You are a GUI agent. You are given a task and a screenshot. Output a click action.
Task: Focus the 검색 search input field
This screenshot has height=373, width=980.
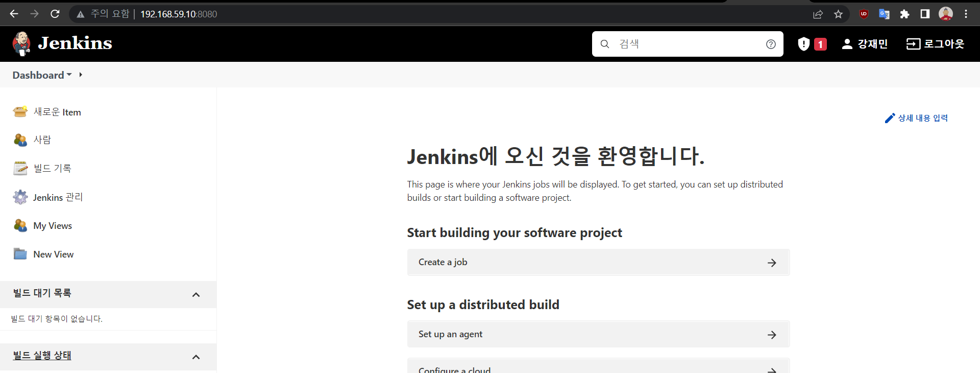pyautogui.click(x=688, y=44)
